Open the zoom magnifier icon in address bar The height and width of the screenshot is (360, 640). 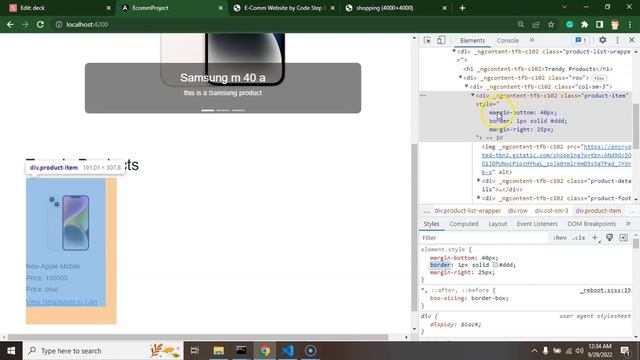[x=520, y=24]
